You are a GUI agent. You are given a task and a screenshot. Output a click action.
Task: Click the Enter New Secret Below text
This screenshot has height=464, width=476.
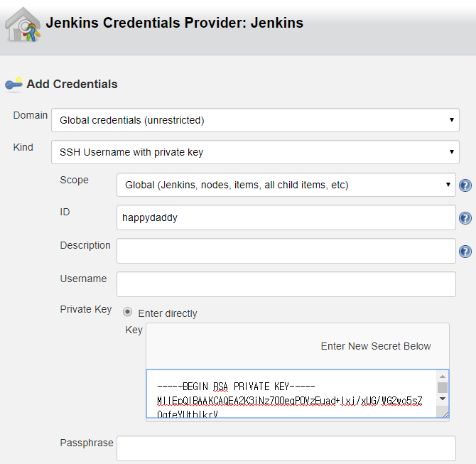[376, 346]
